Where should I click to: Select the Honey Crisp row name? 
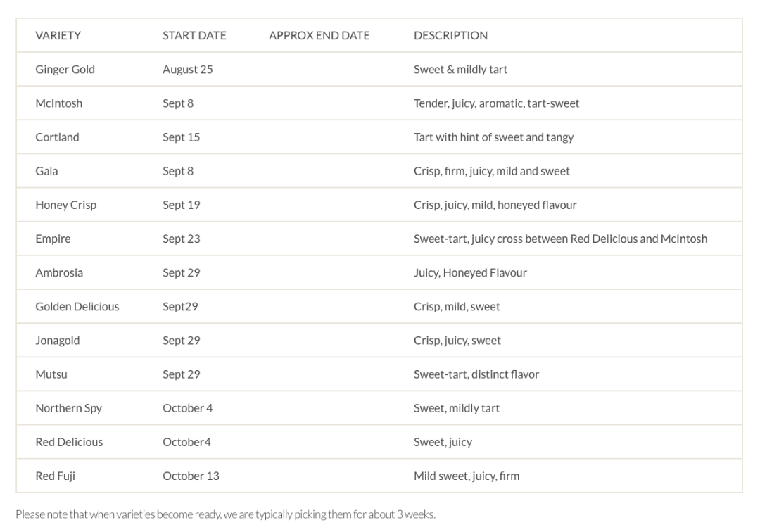pos(66,205)
